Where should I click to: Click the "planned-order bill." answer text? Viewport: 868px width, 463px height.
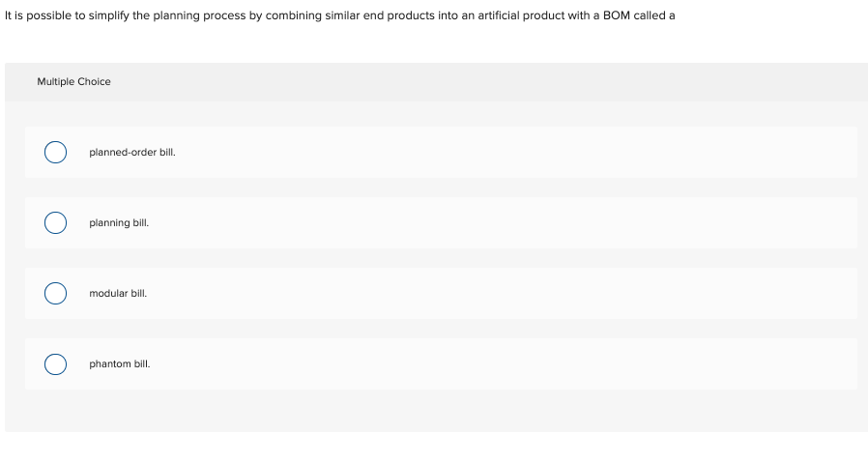click(x=131, y=153)
